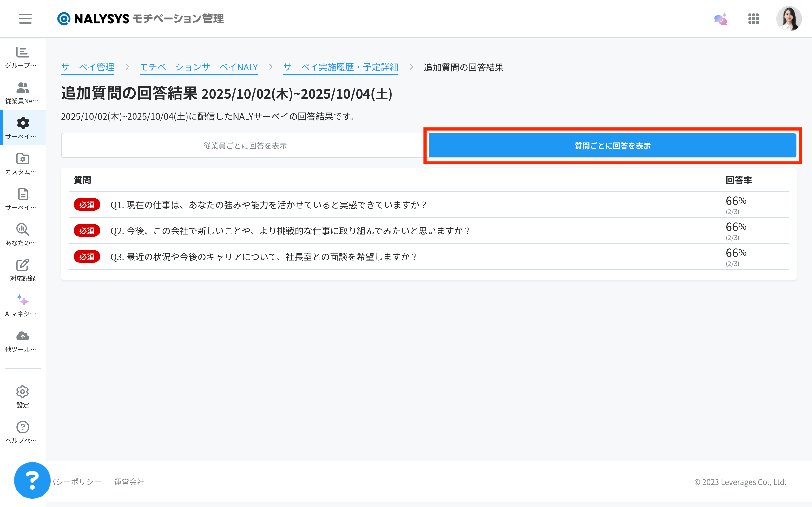This screenshot has height=507, width=812.
Task: Select 質問ごとに回答を表示 tab
Action: point(612,145)
